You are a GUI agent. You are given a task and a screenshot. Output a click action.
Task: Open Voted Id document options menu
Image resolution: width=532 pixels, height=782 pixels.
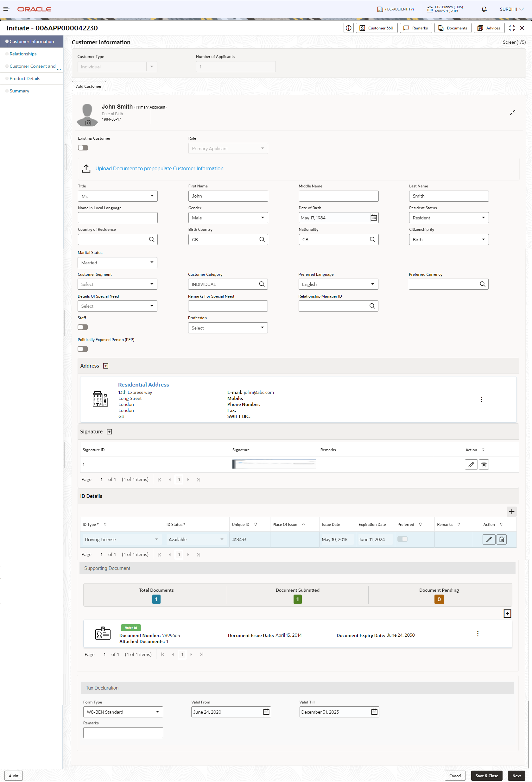(x=478, y=634)
